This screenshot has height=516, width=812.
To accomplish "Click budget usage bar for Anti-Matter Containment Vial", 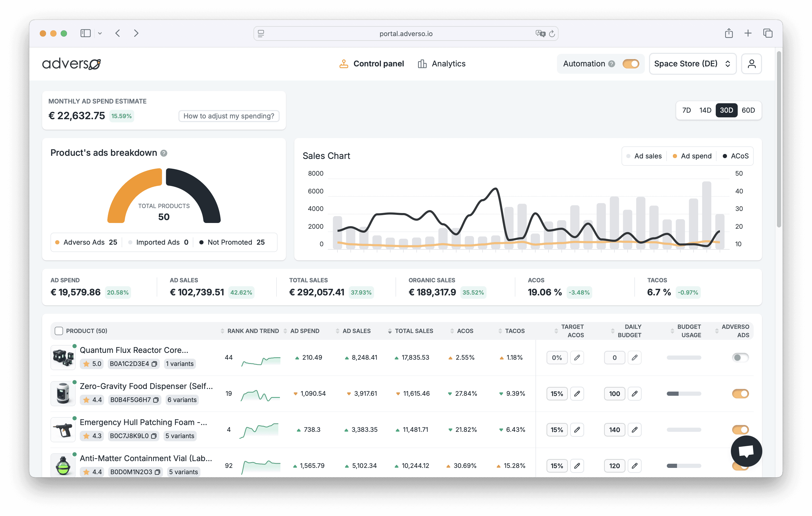I will click(684, 466).
